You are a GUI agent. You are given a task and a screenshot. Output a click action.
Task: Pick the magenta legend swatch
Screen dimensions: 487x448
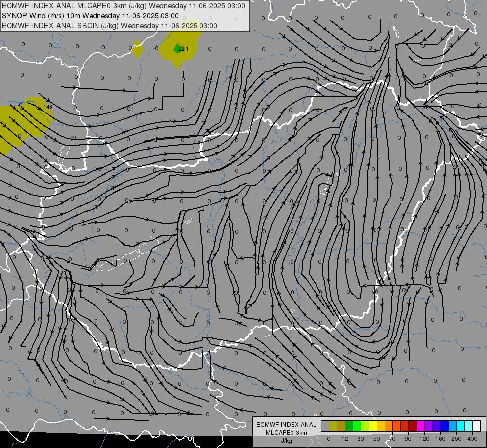420,426
